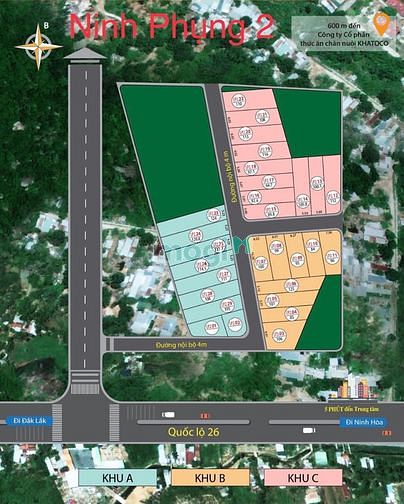
Task: Click the KHU A teal legend swatch
Action: pos(117,478)
